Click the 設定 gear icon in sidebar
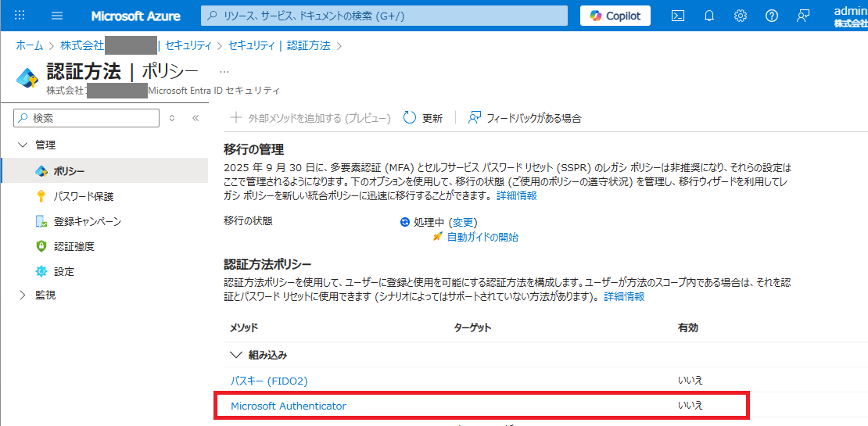868x426 pixels. [x=41, y=272]
